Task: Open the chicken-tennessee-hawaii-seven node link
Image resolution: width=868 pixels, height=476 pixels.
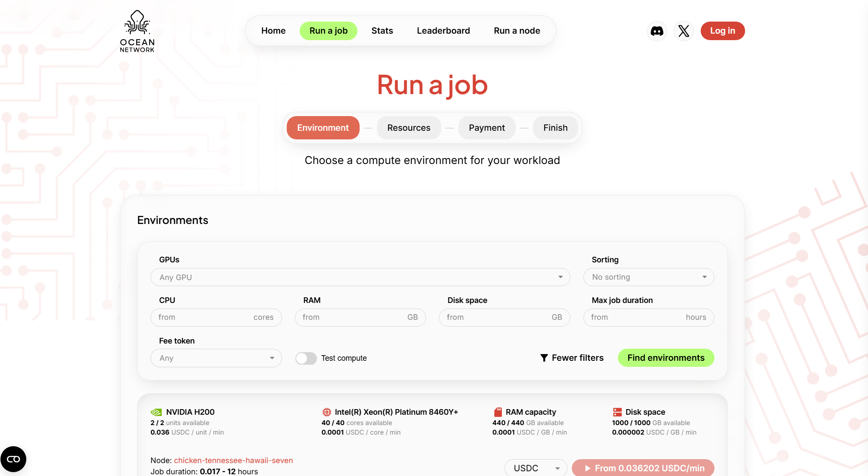Action: click(x=233, y=460)
